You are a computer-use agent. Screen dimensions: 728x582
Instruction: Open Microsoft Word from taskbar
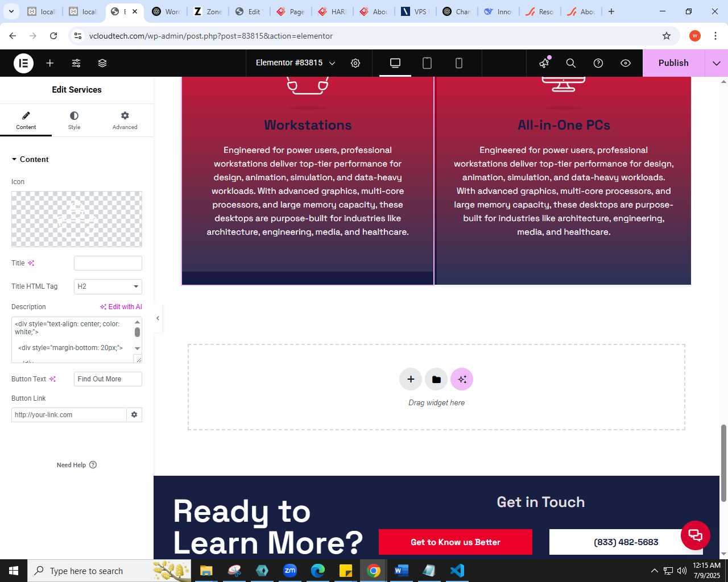(401, 571)
